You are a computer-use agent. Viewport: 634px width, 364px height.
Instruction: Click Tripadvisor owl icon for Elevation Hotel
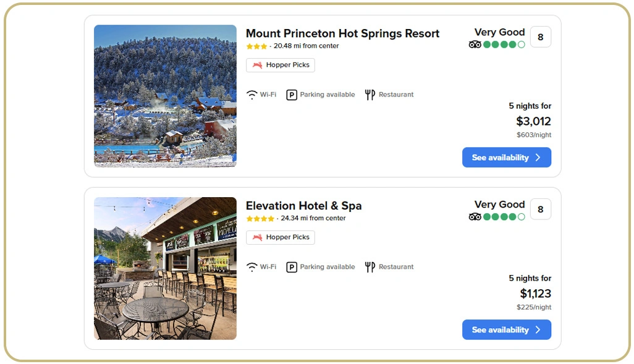(x=475, y=217)
